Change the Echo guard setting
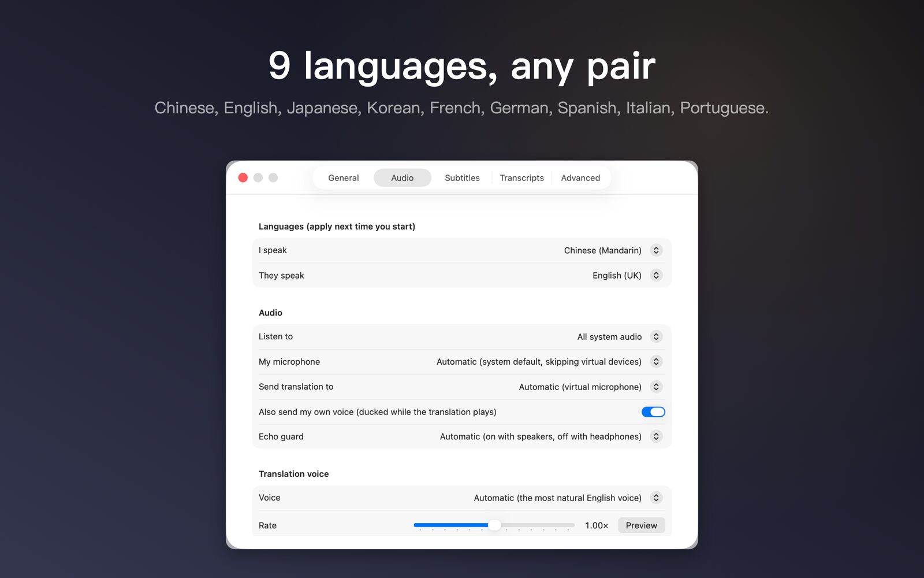 (656, 436)
